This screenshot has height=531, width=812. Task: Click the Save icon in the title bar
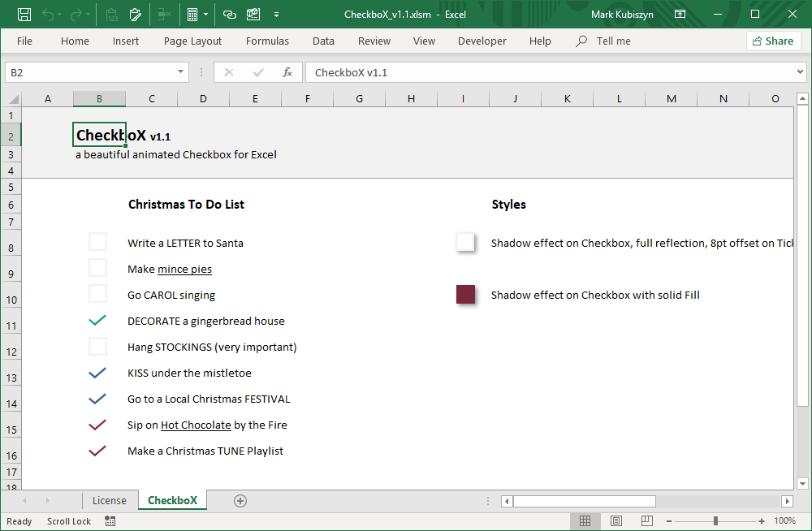tap(24, 14)
